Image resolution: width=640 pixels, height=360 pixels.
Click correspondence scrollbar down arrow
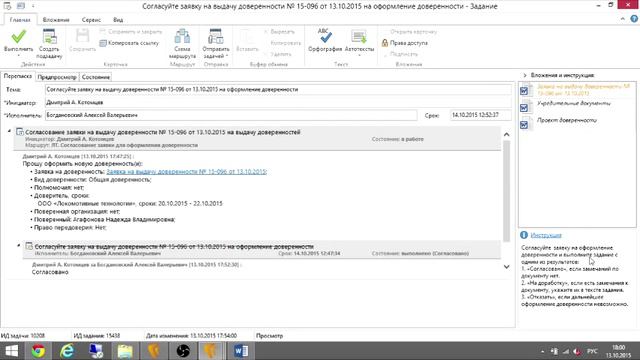507,267
